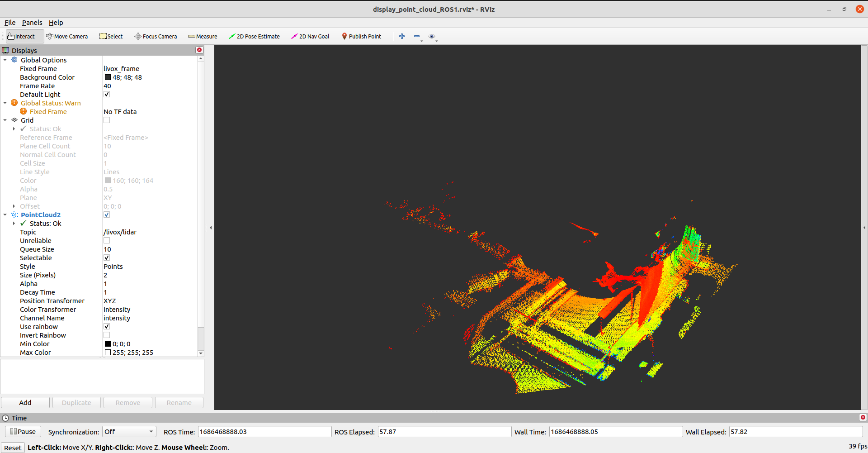Click the Global Status warning icon
Image resolution: width=868 pixels, height=453 pixels.
pos(14,103)
